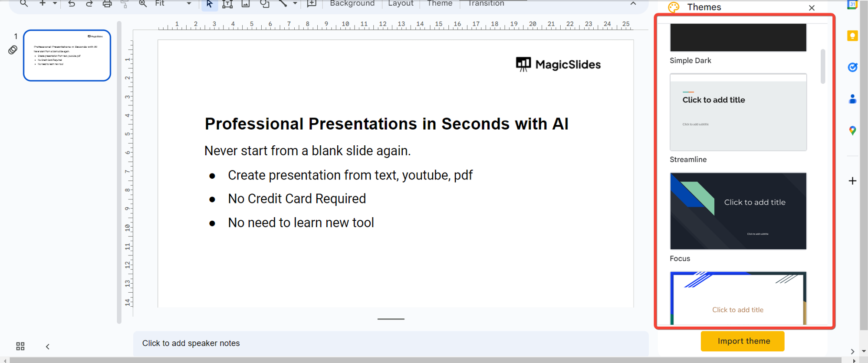The image size is (868, 363).
Task: Click the Themes palette icon
Action: pyautogui.click(x=674, y=7)
